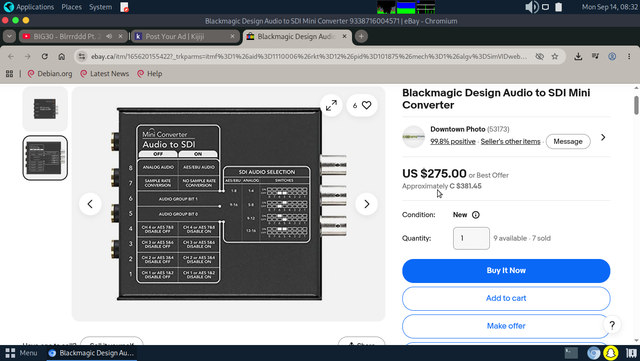Open the yellow notification bell icon
This screenshot has height=361, width=640.
tap(611, 353)
